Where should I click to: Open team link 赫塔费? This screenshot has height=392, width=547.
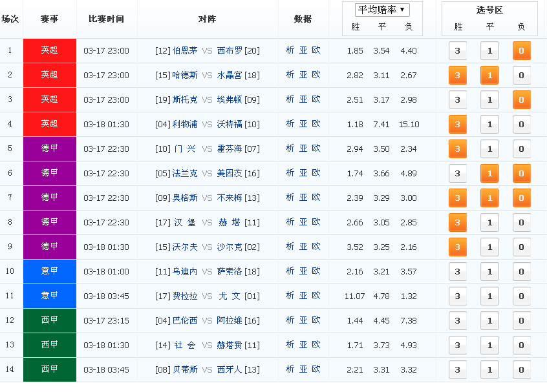pyautogui.click(x=230, y=345)
